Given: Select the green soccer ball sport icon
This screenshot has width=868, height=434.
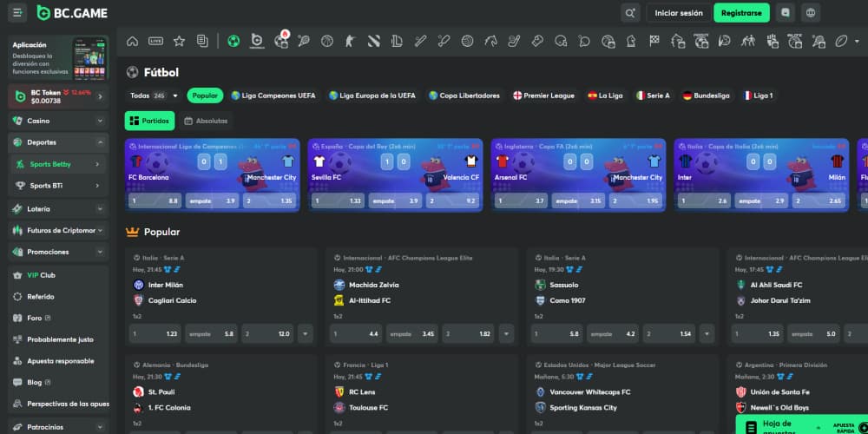Looking at the screenshot, I should [x=233, y=41].
